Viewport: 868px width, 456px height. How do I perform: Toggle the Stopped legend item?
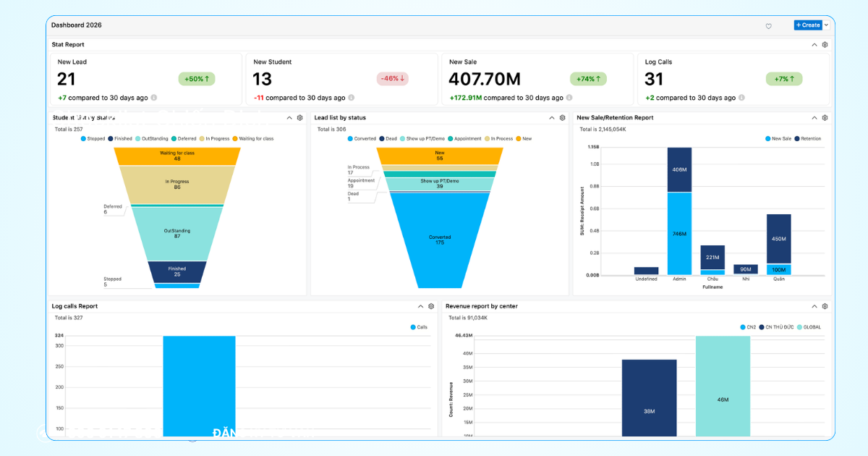(x=93, y=138)
